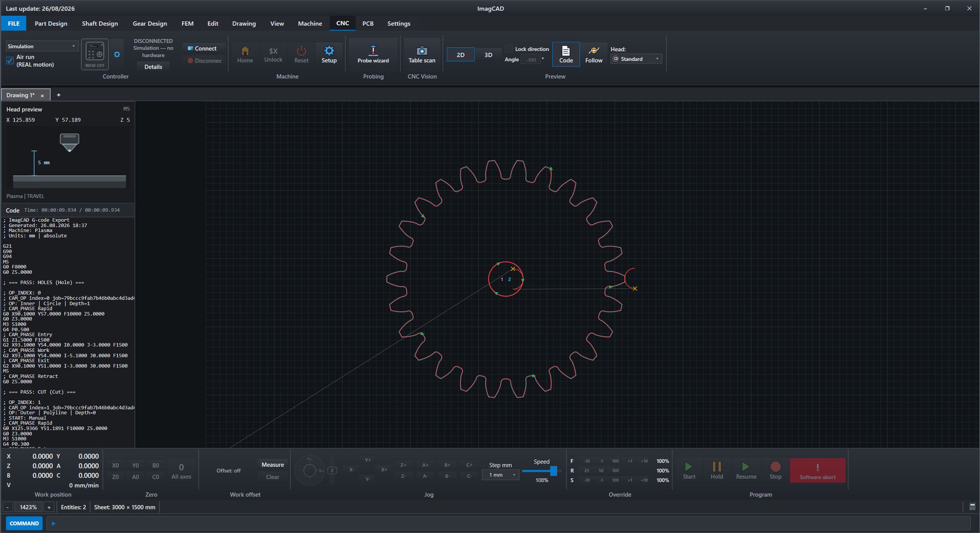Image resolution: width=980 pixels, height=533 pixels.
Task: Set spindle override S to -10
Action: pos(586,480)
